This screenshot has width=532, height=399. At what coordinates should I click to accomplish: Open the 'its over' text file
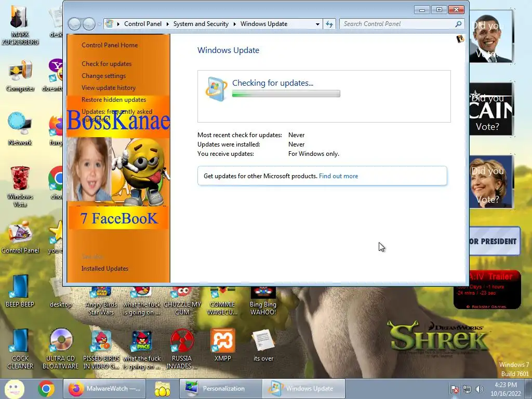click(263, 345)
